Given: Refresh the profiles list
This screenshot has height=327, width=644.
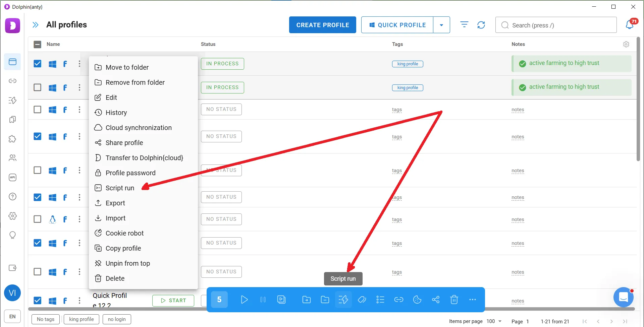Looking at the screenshot, I should point(481,25).
